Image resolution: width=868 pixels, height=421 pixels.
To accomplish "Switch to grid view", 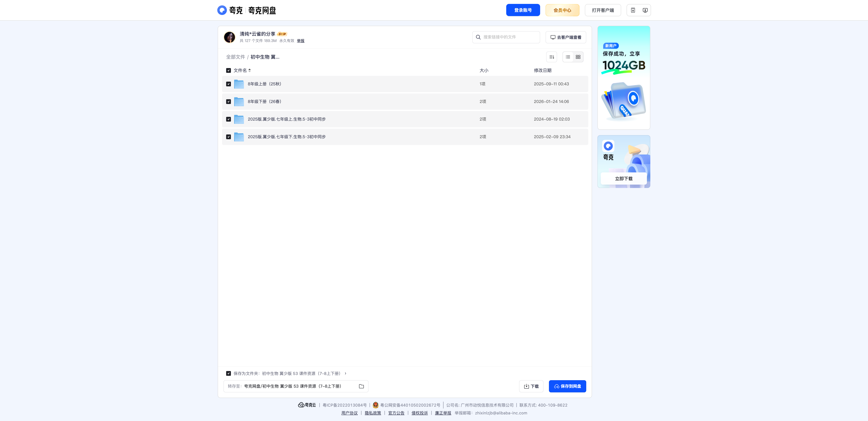I will (x=578, y=57).
